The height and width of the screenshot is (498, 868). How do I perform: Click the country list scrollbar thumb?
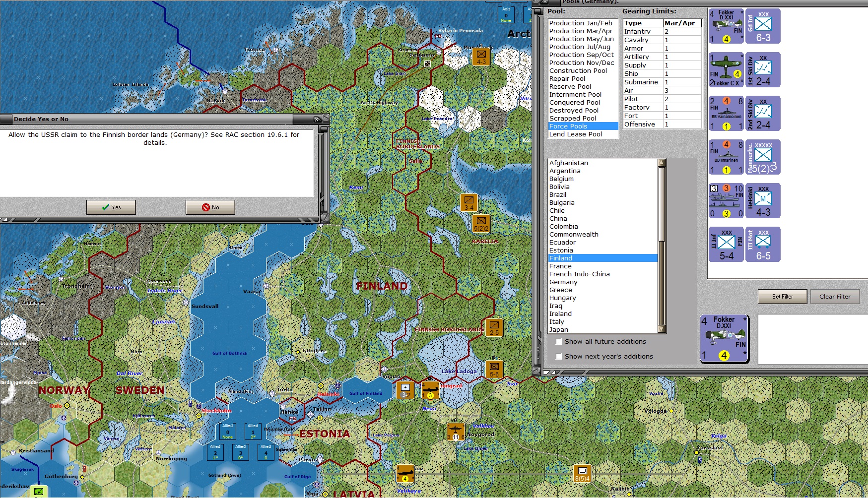(x=662, y=204)
